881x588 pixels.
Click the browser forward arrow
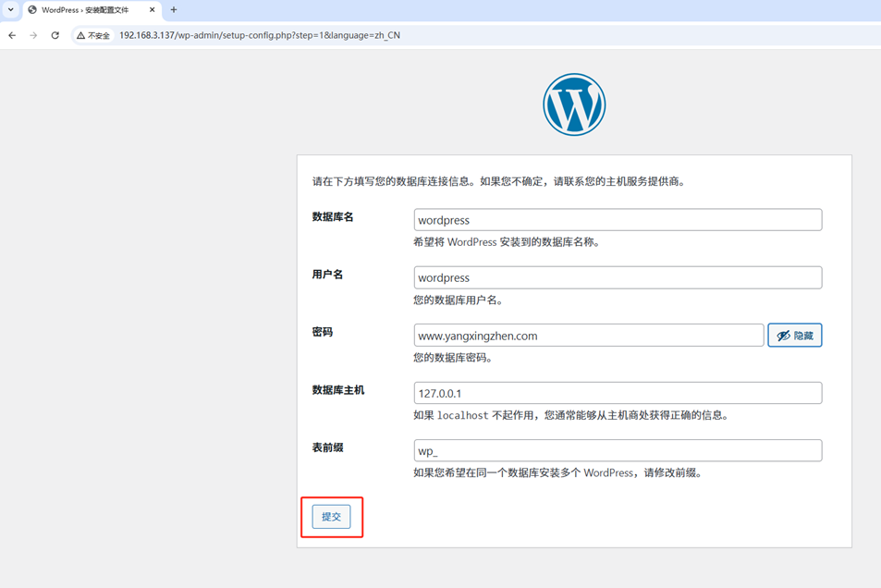click(33, 35)
